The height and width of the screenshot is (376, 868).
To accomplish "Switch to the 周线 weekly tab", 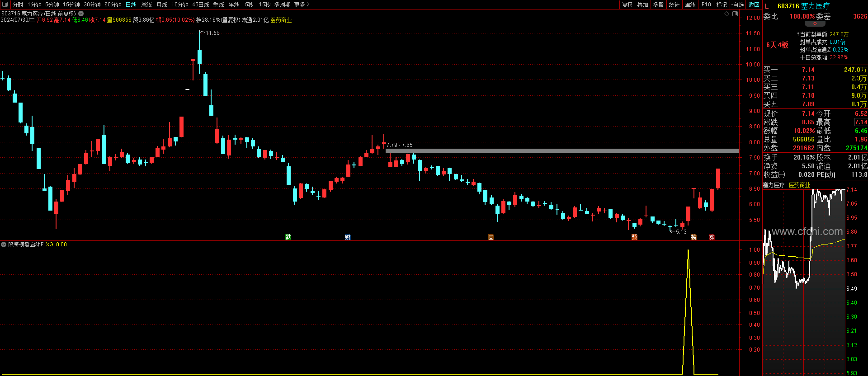I will coord(146,5).
